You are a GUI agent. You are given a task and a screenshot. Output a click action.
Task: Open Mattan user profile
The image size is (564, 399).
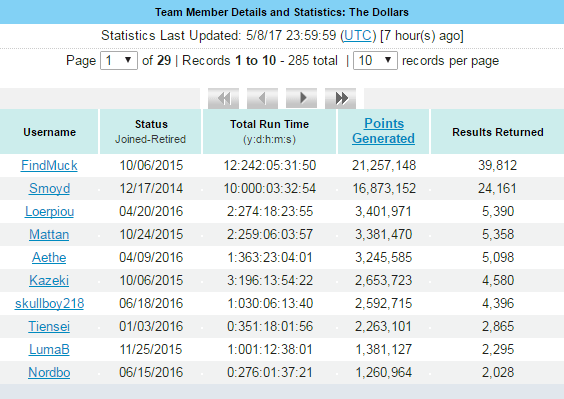(49, 235)
